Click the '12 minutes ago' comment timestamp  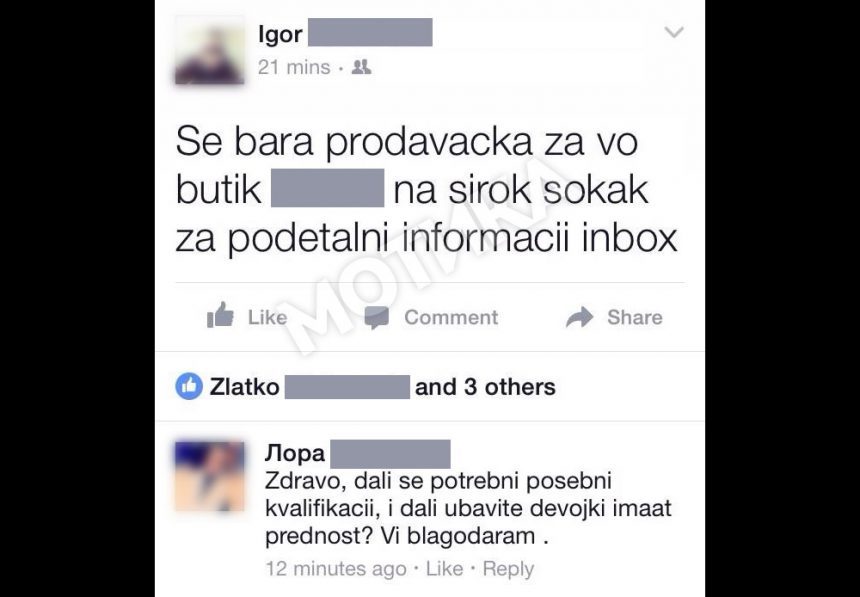336,569
